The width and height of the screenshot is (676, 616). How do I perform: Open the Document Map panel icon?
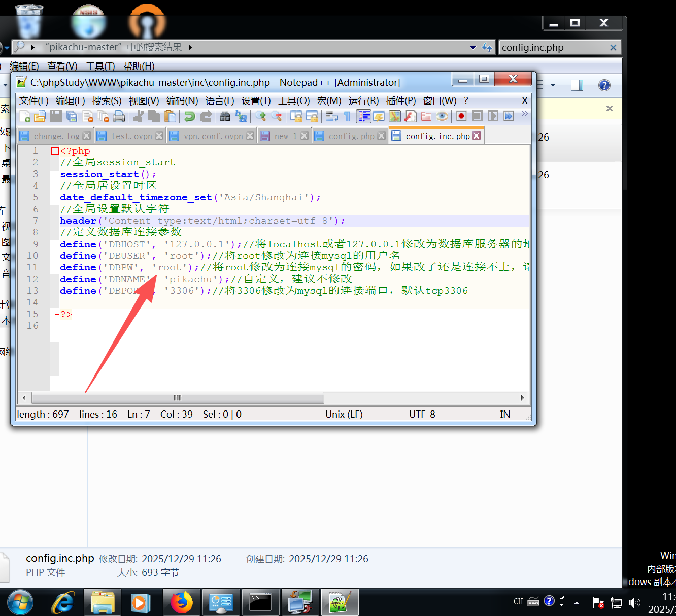coord(395,116)
